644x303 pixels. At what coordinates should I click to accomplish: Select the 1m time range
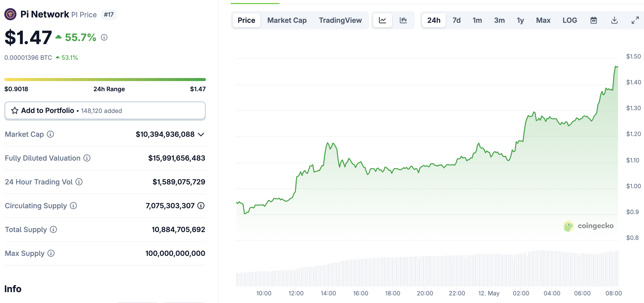coord(477,20)
